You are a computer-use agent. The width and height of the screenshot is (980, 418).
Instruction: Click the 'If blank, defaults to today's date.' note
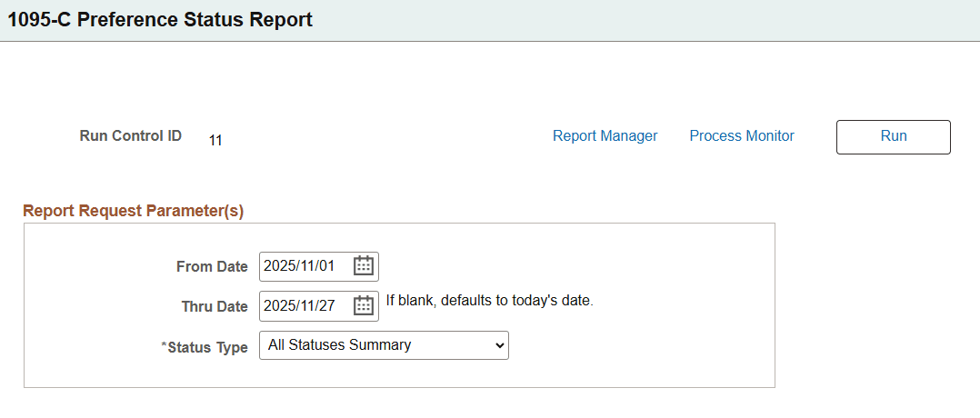point(489,301)
